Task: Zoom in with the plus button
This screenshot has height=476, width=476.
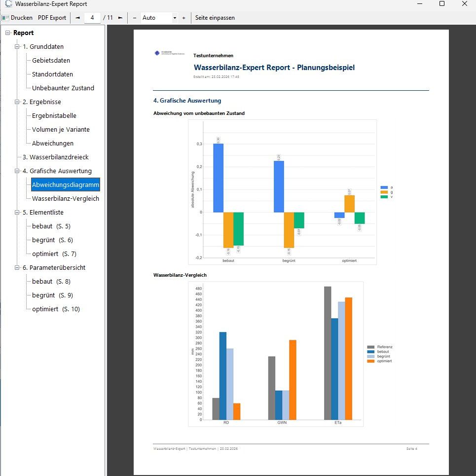Action: 183,18
